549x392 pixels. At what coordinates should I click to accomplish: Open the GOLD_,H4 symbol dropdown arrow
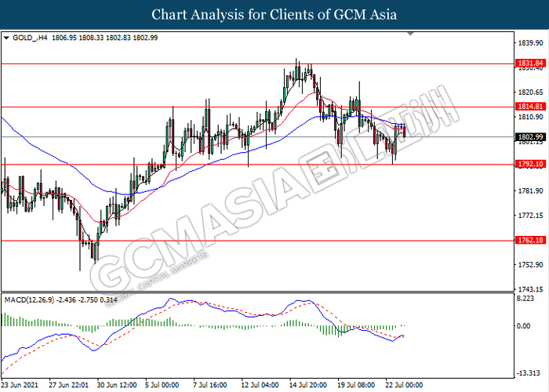(6, 38)
